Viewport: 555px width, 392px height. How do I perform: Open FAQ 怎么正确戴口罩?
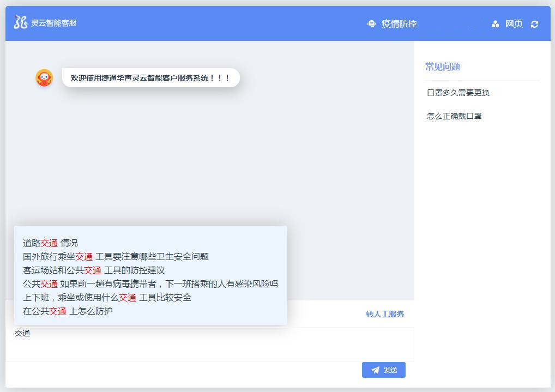click(454, 116)
